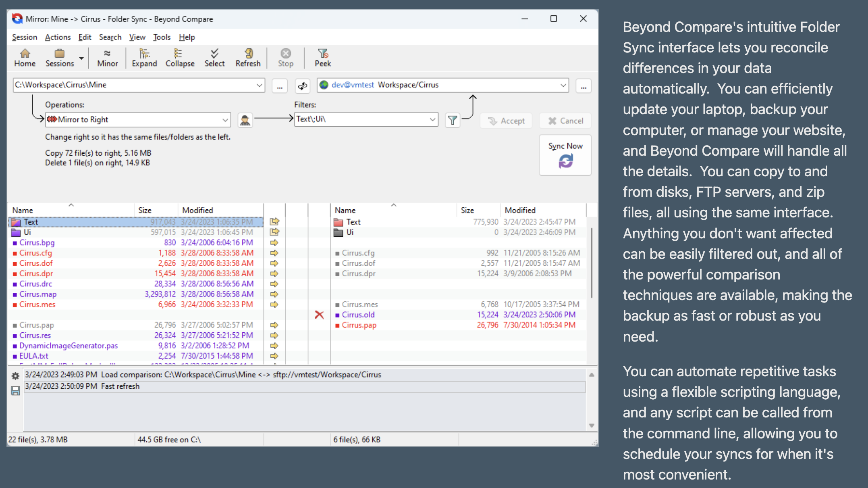Click right pane vertical scrollbar
The image size is (868, 488).
591,263
